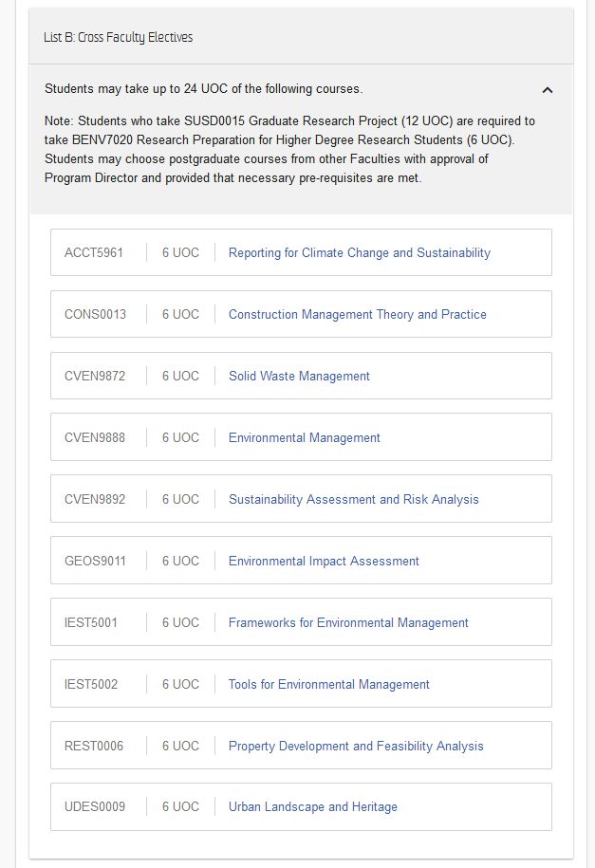Click the REST0006 course row code
The height and width of the screenshot is (868, 595).
tap(94, 747)
